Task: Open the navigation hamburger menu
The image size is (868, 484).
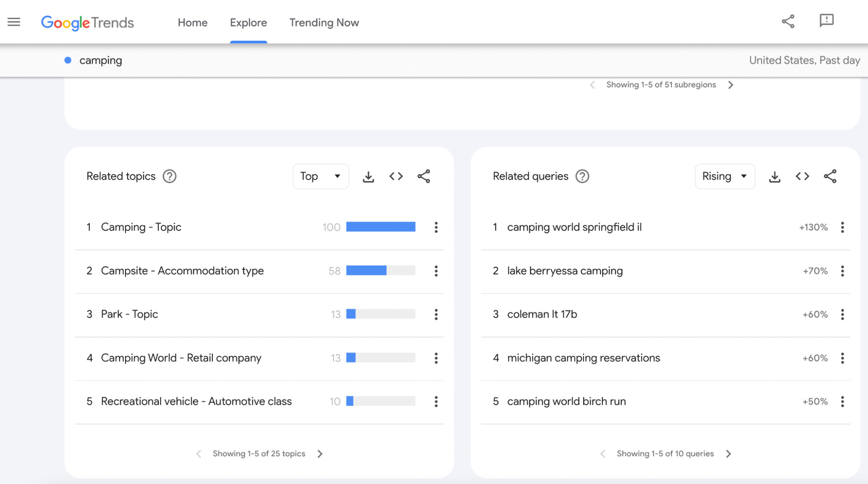Action: [x=13, y=22]
